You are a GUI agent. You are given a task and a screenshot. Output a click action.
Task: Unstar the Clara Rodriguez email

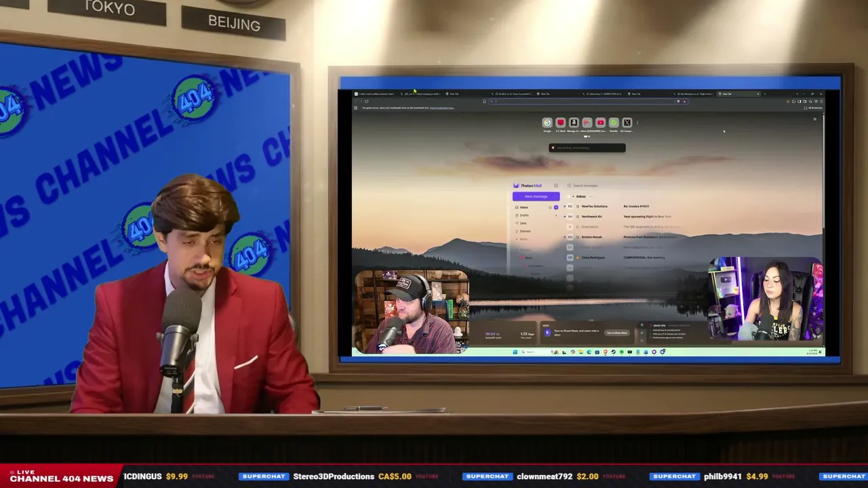[578, 258]
